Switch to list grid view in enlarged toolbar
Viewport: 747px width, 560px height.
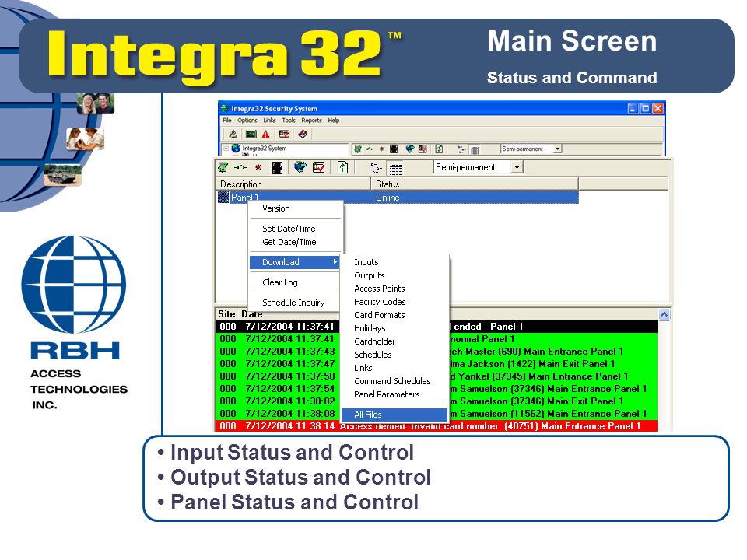coord(395,169)
